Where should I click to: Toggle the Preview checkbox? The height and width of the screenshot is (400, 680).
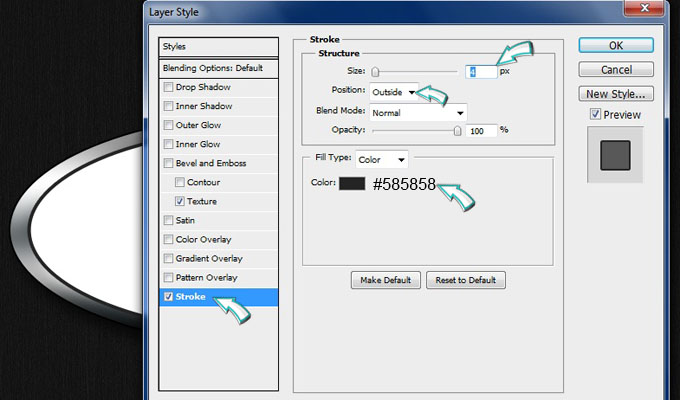pyautogui.click(x=595, y=115)
